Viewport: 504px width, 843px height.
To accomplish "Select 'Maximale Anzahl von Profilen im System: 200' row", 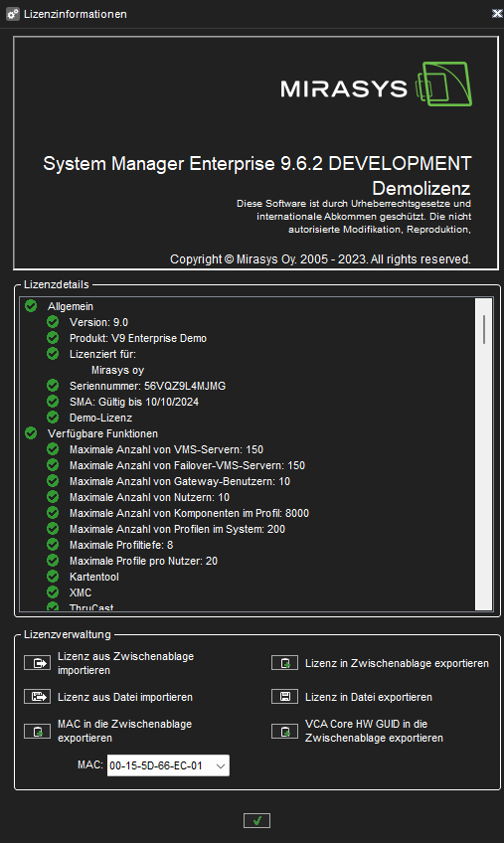I will (178, 529).
